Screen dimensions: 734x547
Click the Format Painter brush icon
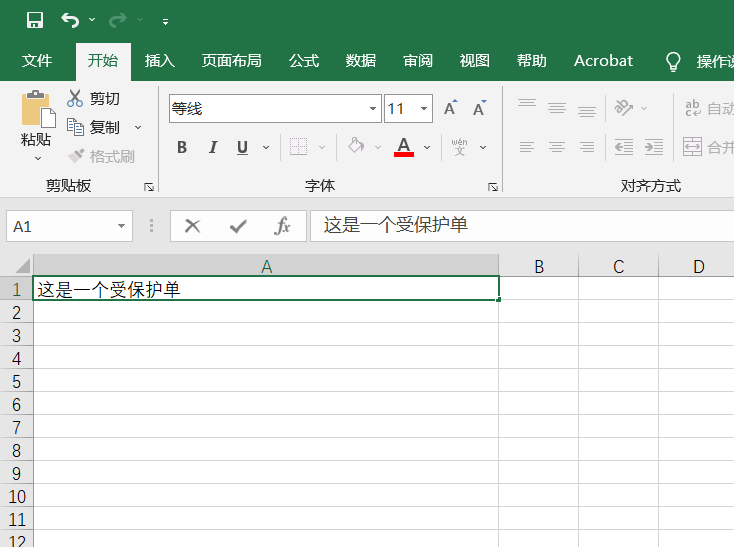point(76,156)
